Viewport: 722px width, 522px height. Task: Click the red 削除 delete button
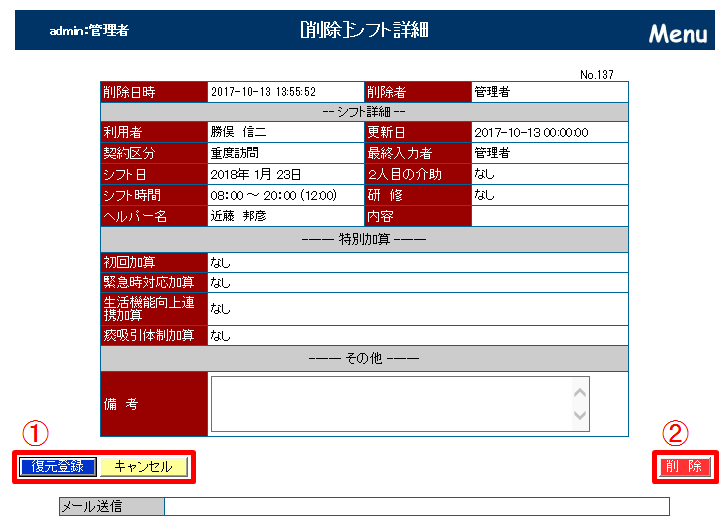tap(685, 467)
